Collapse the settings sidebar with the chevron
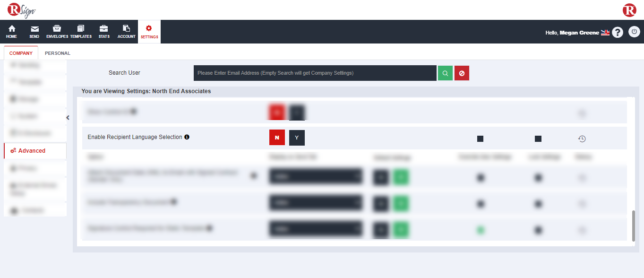 click(68, 118)
